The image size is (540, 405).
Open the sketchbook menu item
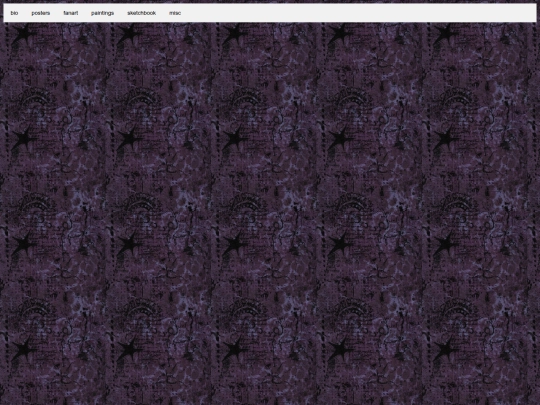coord(142,13)
